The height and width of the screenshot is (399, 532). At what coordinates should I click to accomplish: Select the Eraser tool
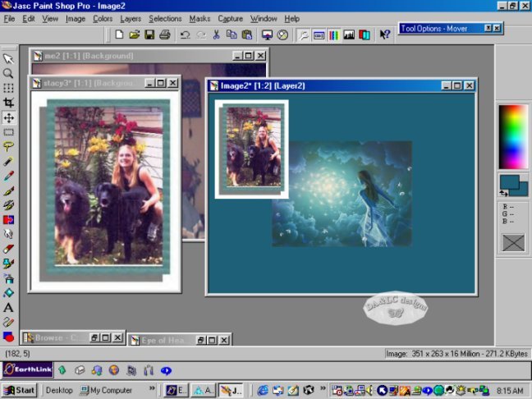coord(8,249)
